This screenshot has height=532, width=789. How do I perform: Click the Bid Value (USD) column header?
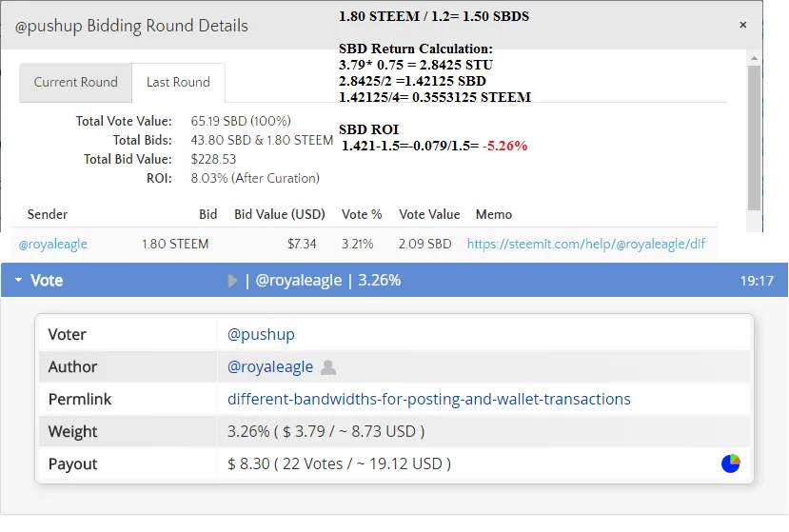(x=280, y=214)
